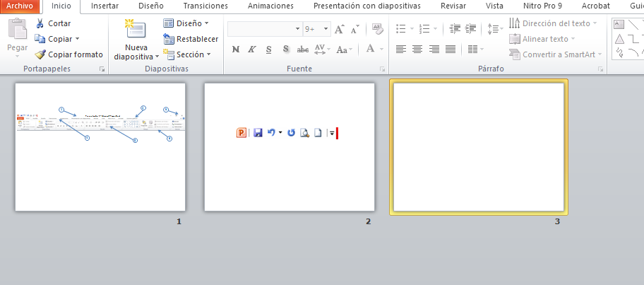Open the Transiciones tab
Screen dimensions: 644x285
pyautogui.click(x=205, y=6)
